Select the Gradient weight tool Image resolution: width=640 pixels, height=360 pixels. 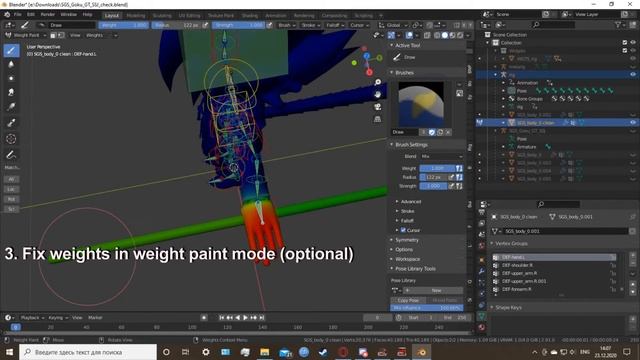point(11,107)
